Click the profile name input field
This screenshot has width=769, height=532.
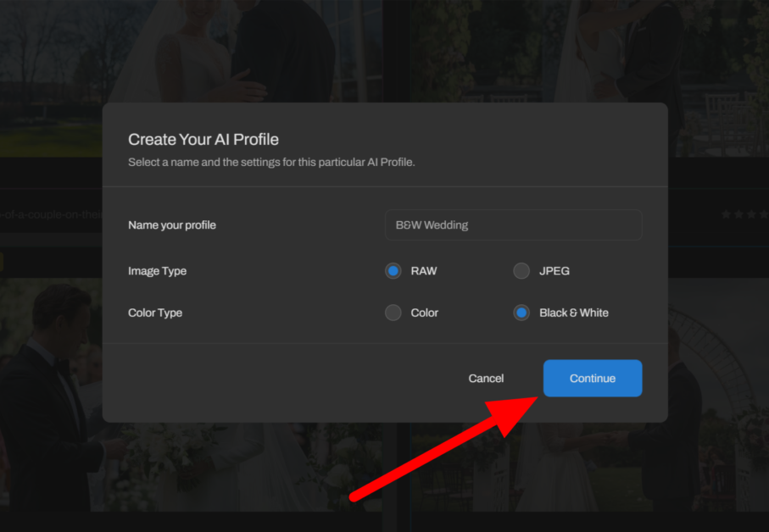point(512,225)
